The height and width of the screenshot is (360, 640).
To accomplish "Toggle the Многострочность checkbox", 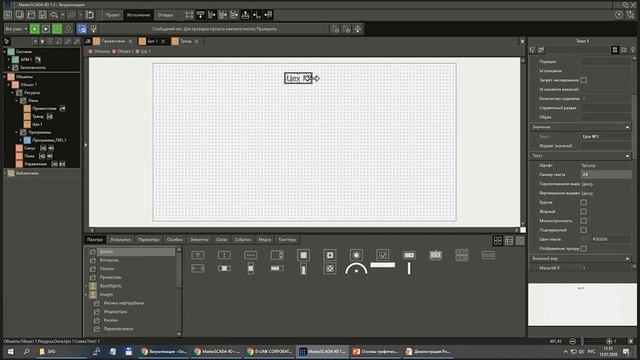I will (x=584, y=221).
